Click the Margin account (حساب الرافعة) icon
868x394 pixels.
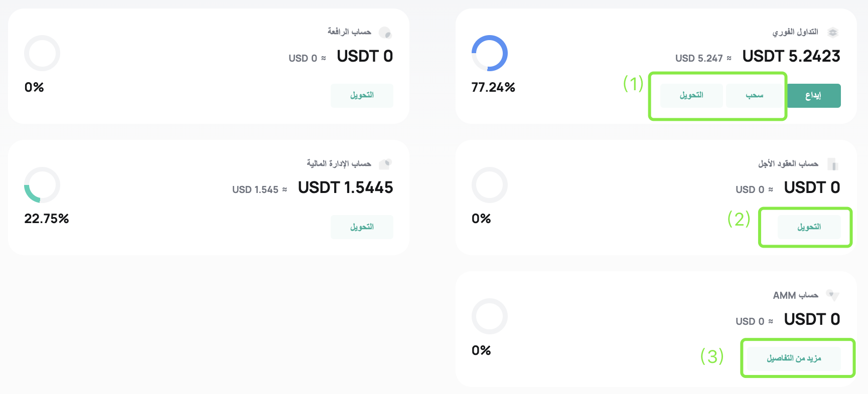pos(385,33)
